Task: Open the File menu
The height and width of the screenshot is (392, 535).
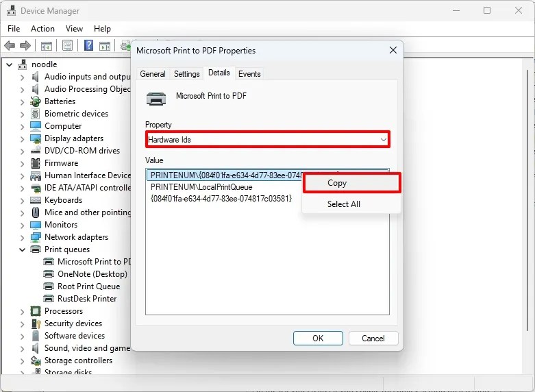Action: pyautogui.click(x=14, y=29)
